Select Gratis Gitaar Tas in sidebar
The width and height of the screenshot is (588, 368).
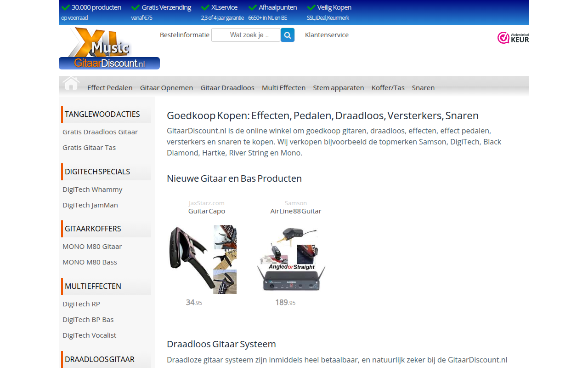point(89,148)
